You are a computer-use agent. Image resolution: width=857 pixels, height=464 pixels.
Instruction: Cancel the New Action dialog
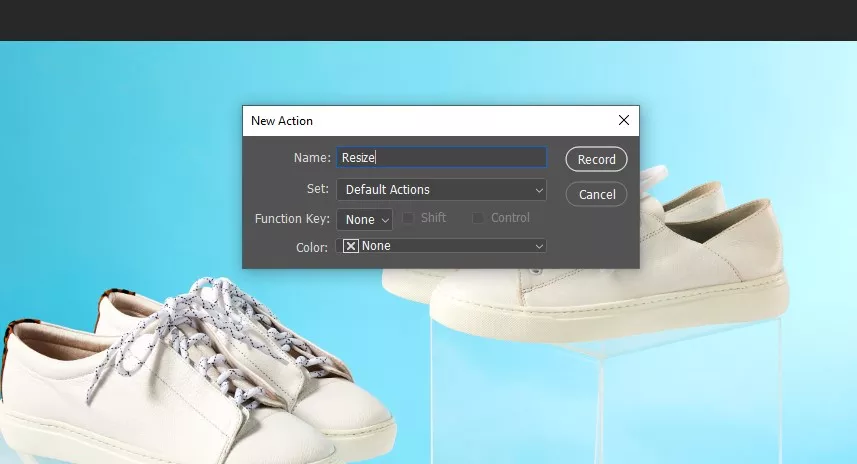[x=596, y=194]
